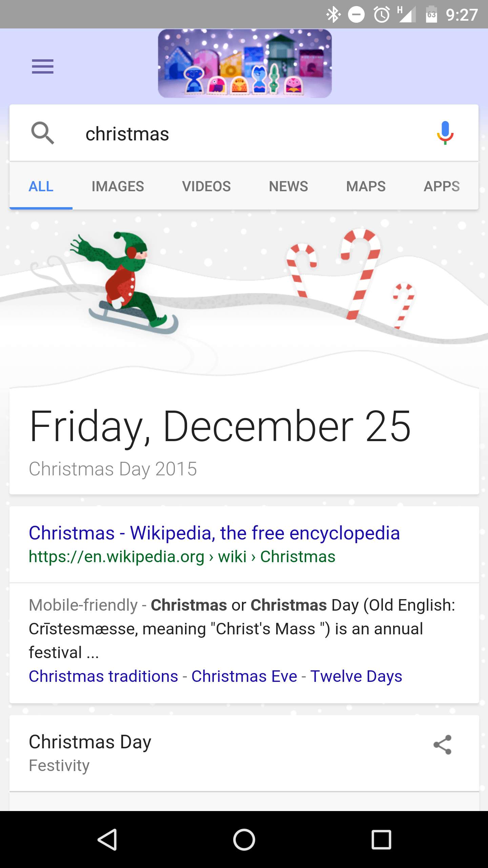The image size is (488, 868).
Task: Open the Christmas Wikipedia result
Action: (214, 533)
